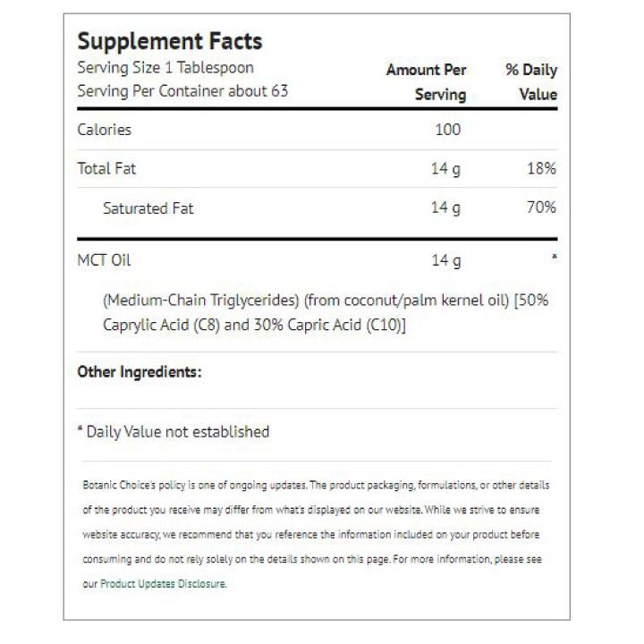The image size is (644, 644).
Task: Select the MCT Oil row label
Action: (105, 260)
